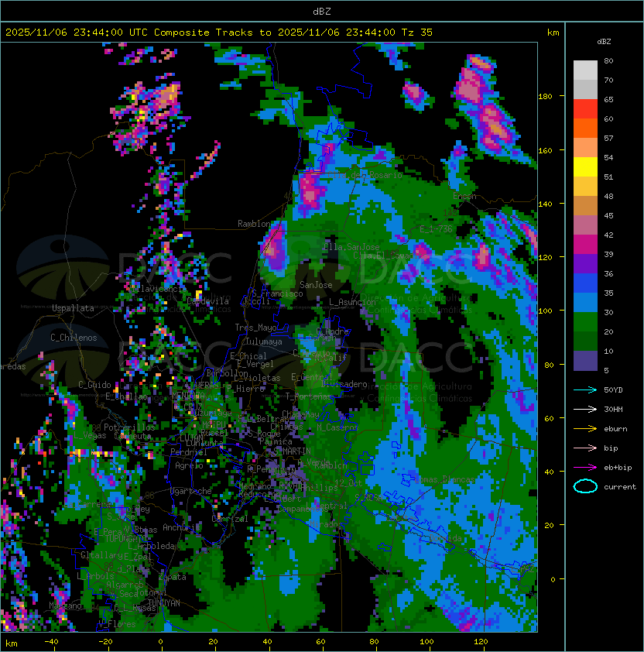644x652 pixels.
Task: Click the legend value 65
Action: [x=608, y=99]
